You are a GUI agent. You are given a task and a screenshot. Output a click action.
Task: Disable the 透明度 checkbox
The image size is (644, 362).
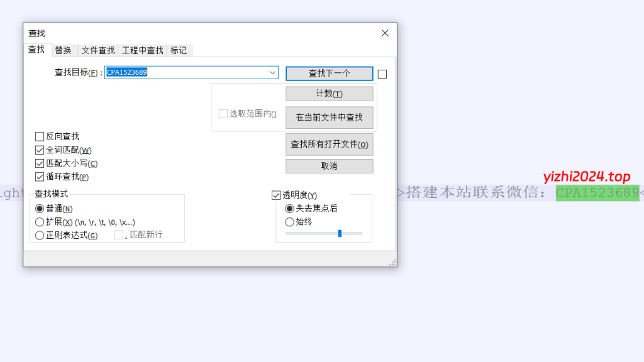pyautogui.click(x=276, y=194)
